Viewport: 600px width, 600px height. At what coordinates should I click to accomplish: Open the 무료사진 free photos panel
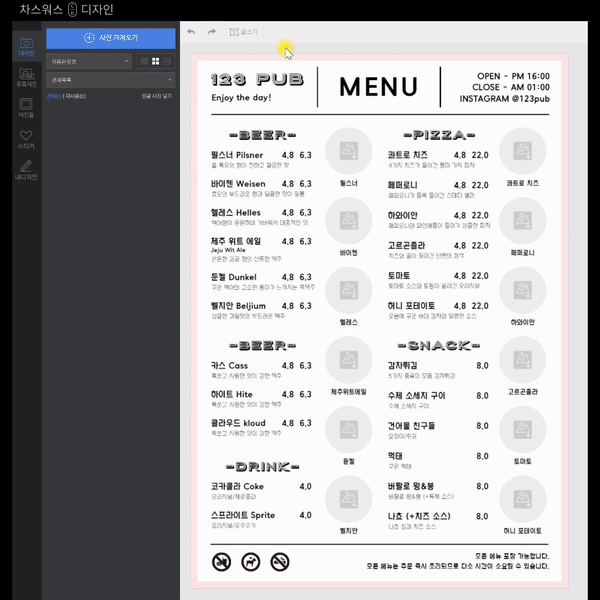(x=26, y=77)
